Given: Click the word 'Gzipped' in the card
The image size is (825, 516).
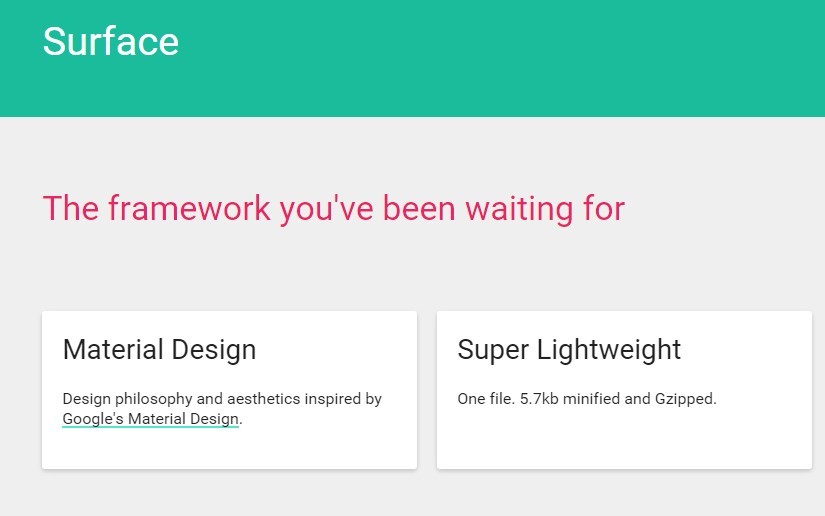Looking at the screenshot, I should coord(686,399).
